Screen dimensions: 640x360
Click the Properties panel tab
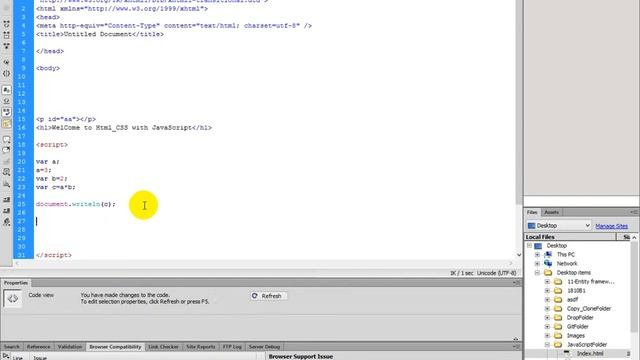pos(16,283)
